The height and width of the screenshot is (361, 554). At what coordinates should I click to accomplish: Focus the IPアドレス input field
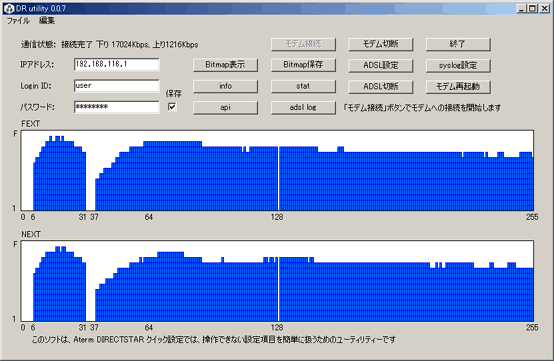click(x=117, y=65)
